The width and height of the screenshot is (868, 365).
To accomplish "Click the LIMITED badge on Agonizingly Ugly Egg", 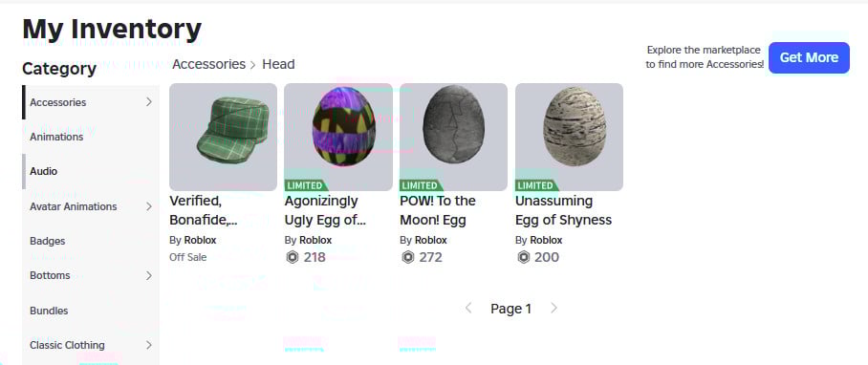I will pos(306,185).
